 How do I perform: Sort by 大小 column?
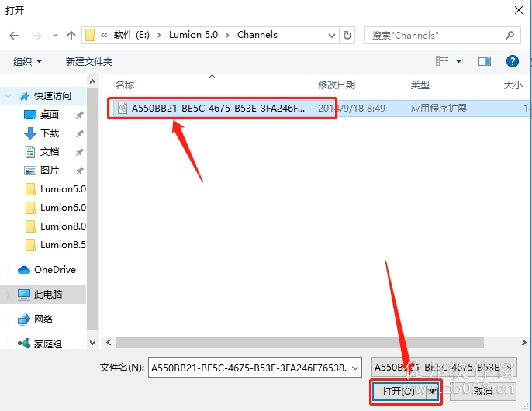click(513, 85)
